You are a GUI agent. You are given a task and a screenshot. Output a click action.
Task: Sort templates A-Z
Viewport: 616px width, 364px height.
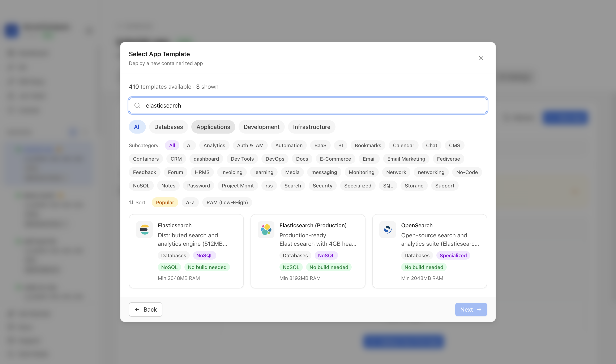190,202
